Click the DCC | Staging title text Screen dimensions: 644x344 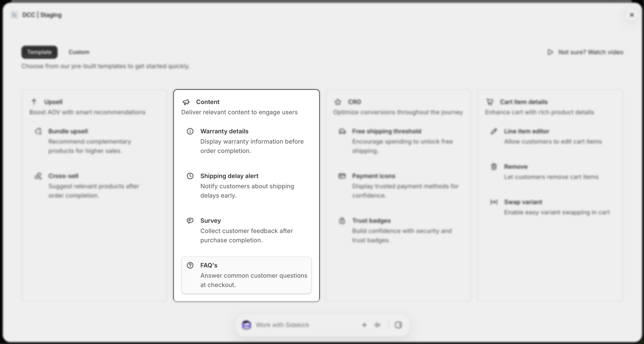[42, 15]
